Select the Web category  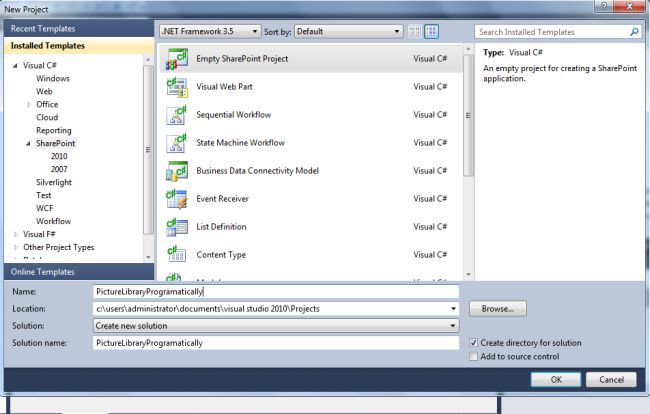click(44, 92)
